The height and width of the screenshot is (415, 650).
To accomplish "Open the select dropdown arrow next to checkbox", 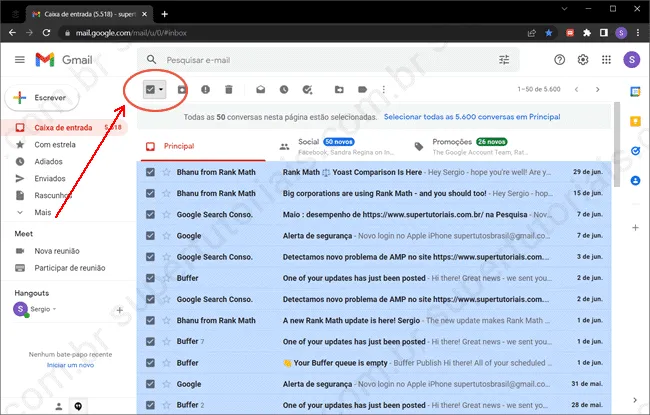I will (161, 89).
